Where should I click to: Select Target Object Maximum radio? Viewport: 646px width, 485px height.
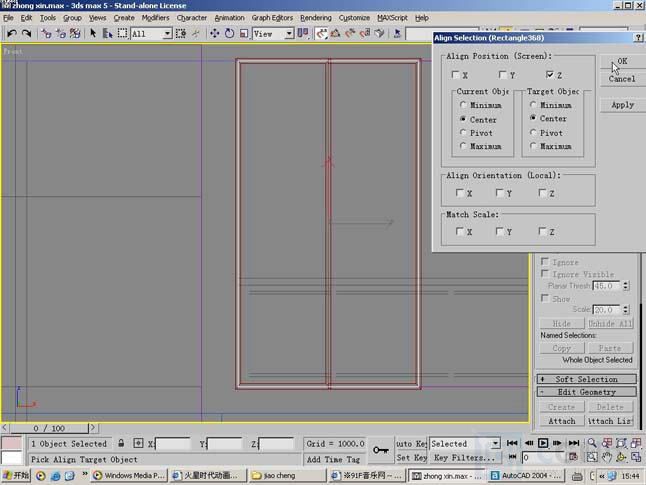[x=533, y=146]
